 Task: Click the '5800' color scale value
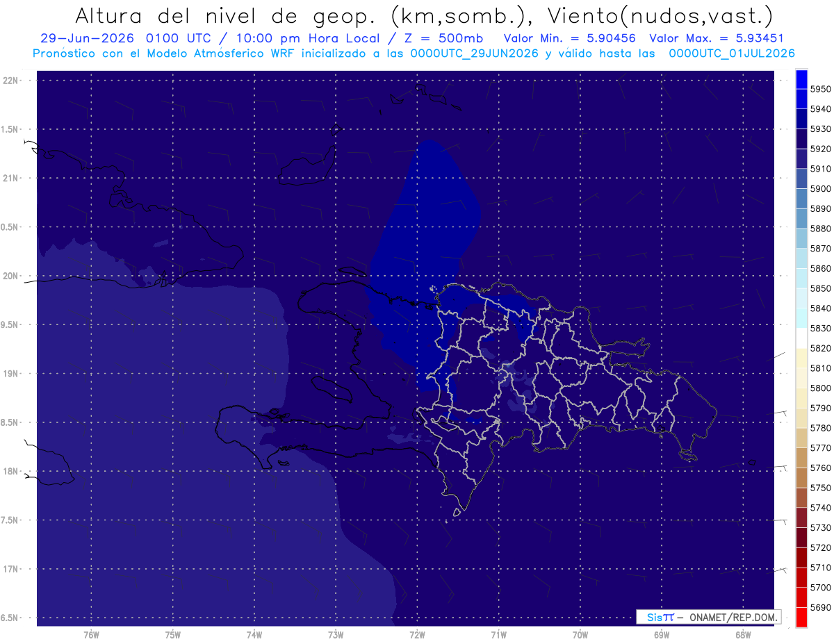821,388
